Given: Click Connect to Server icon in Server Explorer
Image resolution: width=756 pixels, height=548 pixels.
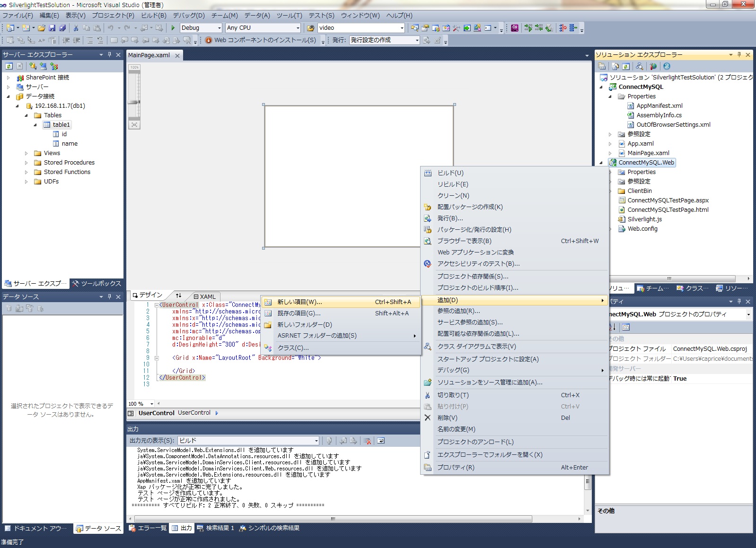Looking at the screenshot, I should tap(44, 66).
